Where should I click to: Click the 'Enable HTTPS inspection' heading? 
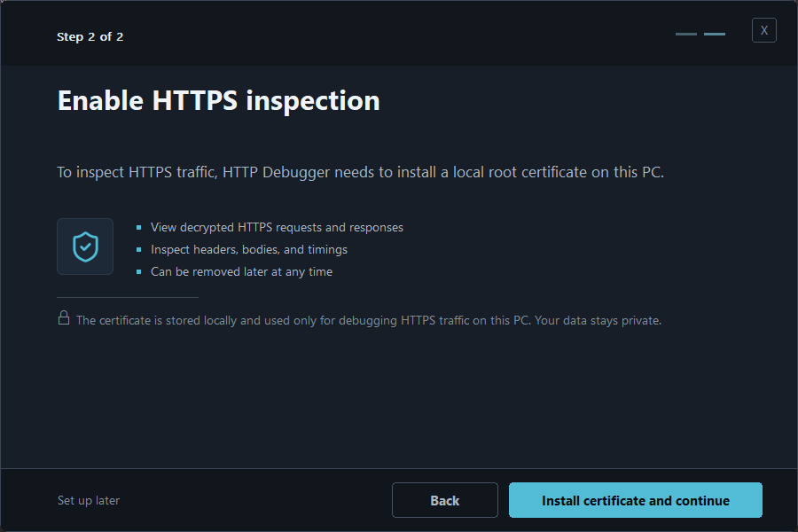pos(219,100)
